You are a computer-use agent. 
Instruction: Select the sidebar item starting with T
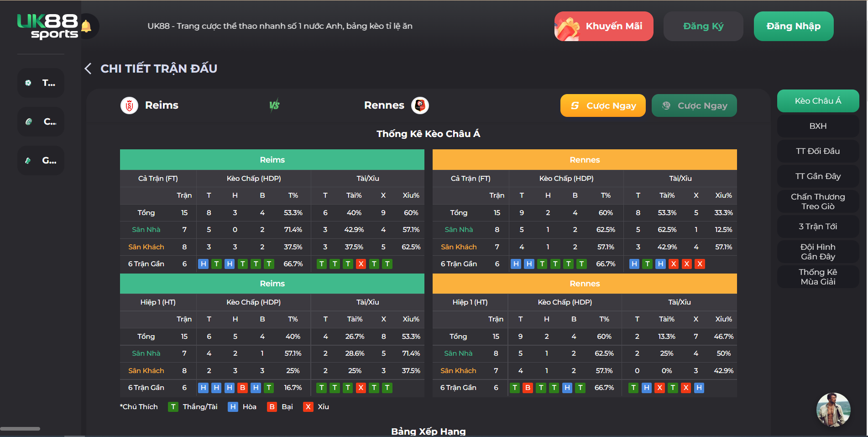pos(41,83)
